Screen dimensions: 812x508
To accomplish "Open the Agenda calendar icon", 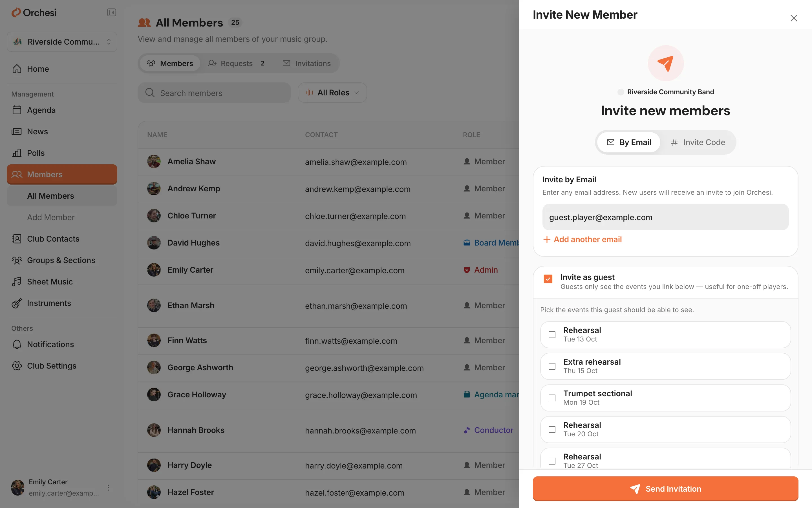I will (x=17, y=110).
